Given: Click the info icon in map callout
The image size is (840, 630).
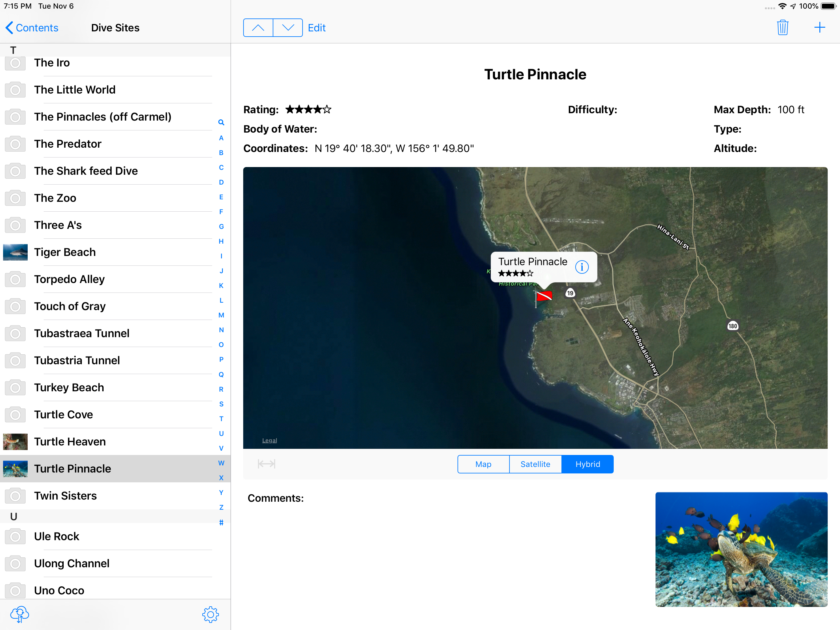Looking at the screenshot, I should click(581, 267).
